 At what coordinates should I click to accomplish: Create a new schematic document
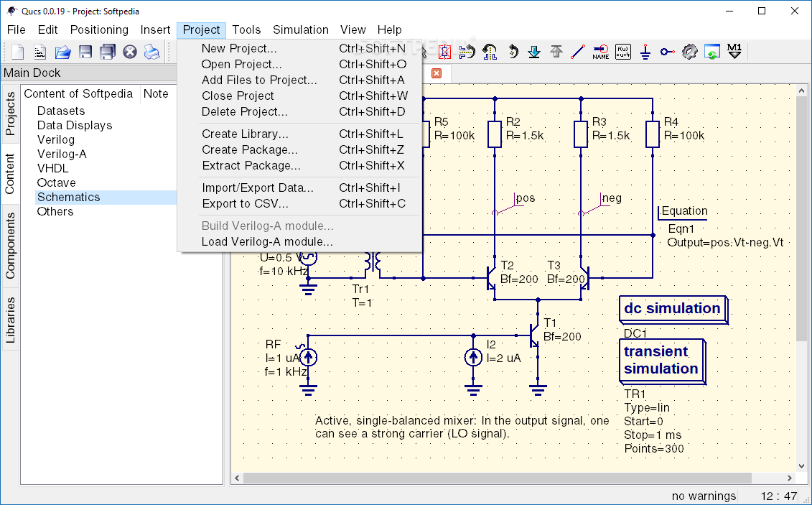(18, 52)
